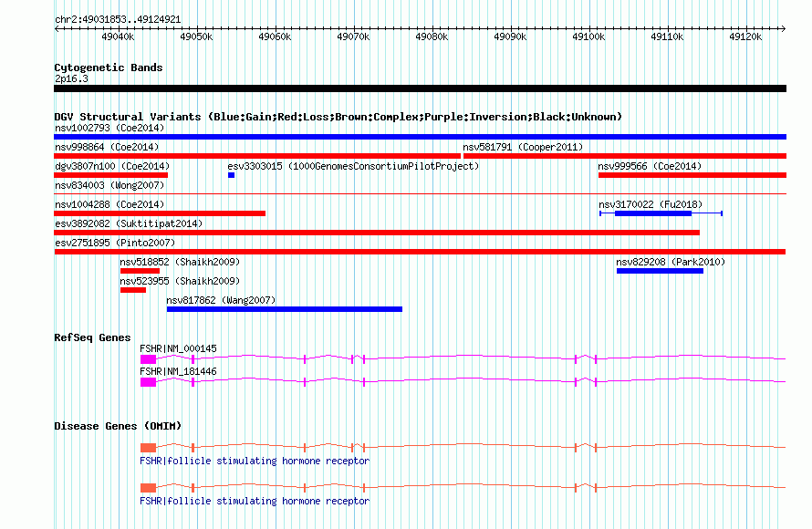This screenshot has width=812, height=529.
Task: Click the red nsv998864 loss bar
Action: (257, 156)
